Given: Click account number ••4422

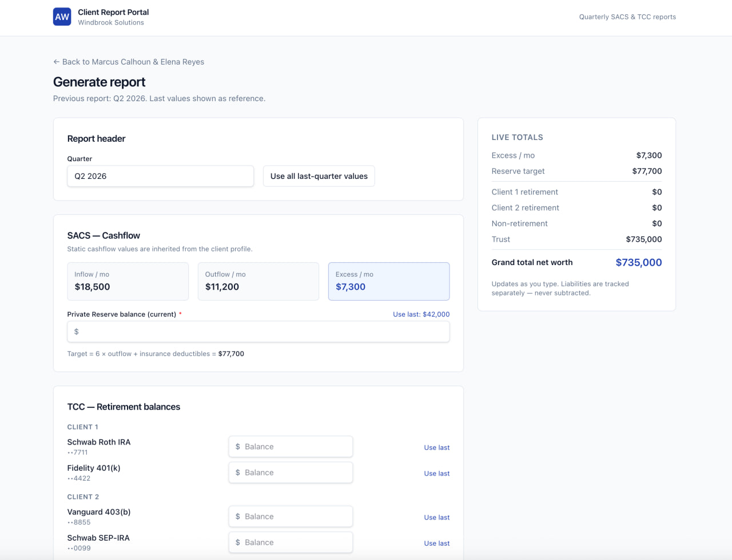Looking at the screenshot, I should point(79,478).
